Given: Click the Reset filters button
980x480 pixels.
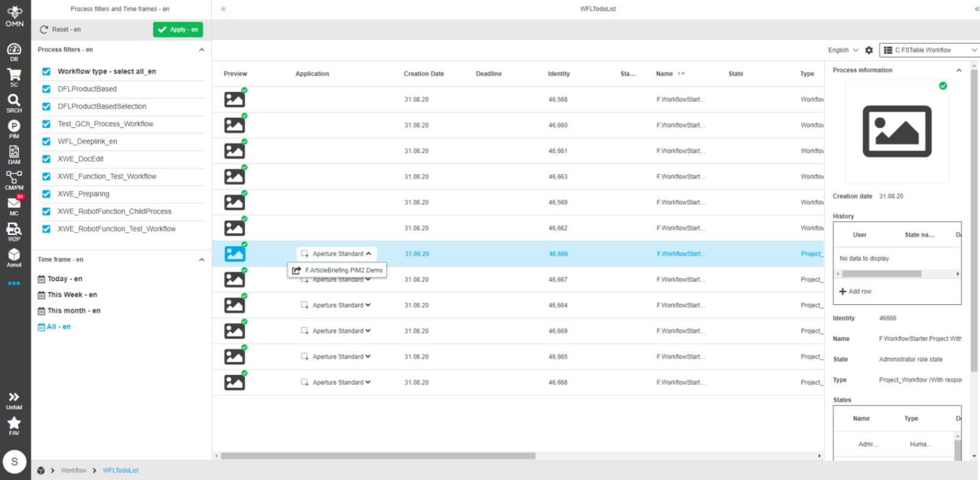Looking at the screenshot, I should pyautogui.click(x=60, y=29).
